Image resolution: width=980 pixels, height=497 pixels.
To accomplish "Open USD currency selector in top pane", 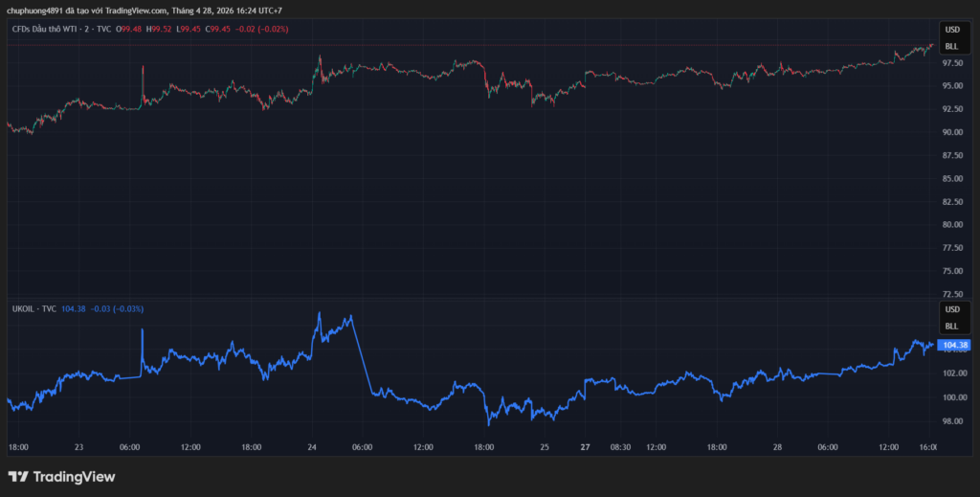I will 951,30.
